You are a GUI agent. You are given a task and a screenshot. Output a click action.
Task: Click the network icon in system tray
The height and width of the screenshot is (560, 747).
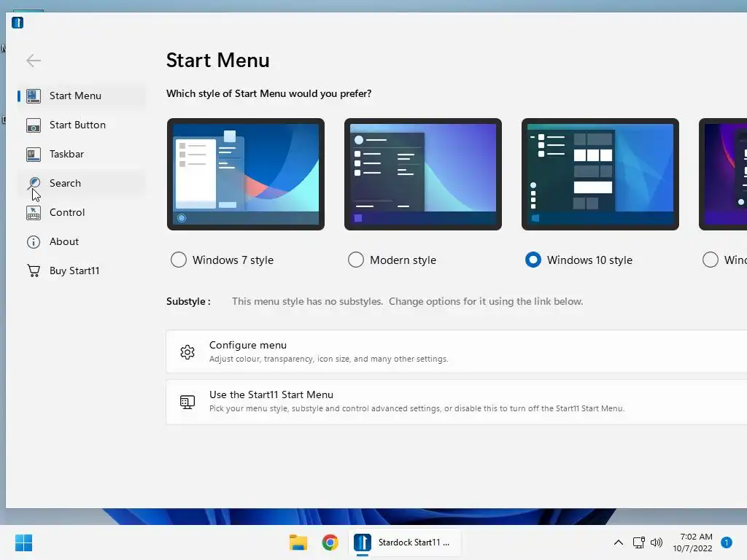tap(638, 542)
